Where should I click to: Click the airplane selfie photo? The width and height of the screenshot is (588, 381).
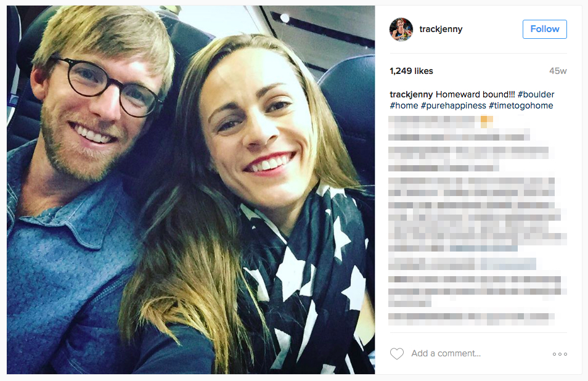191,190
